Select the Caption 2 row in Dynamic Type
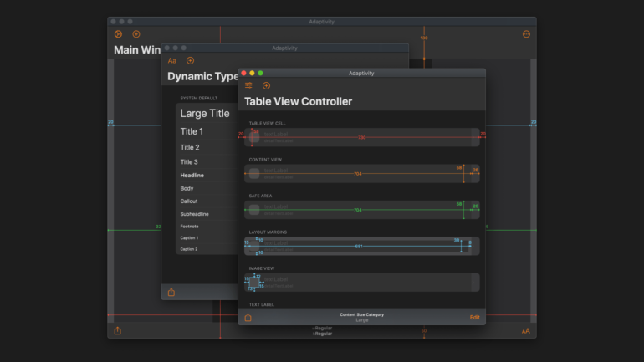Viewport: 644px width, 362px height. tap(207, 249)
